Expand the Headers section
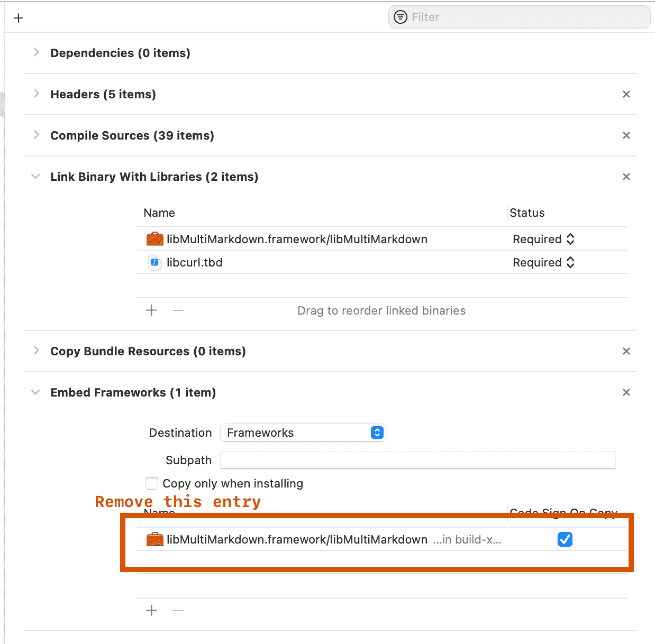 click(36, 94)
